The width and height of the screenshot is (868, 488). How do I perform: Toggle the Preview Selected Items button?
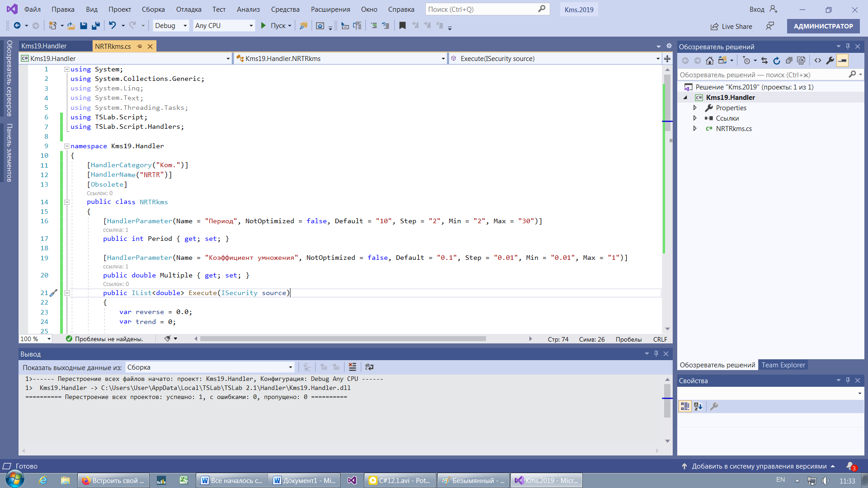[843, 61]
